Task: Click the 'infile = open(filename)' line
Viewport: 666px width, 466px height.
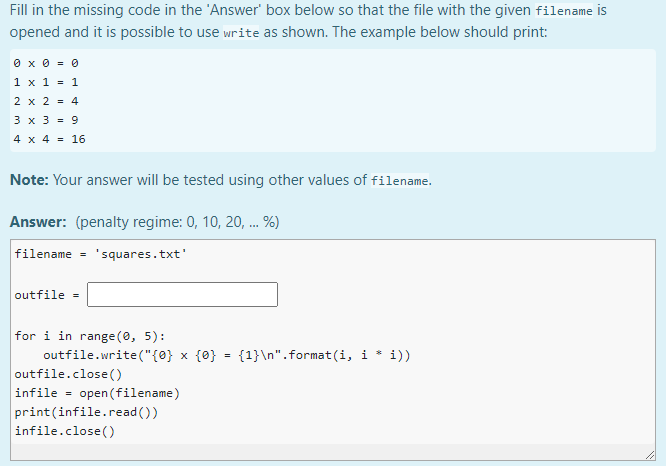Action: pos(97,393)
